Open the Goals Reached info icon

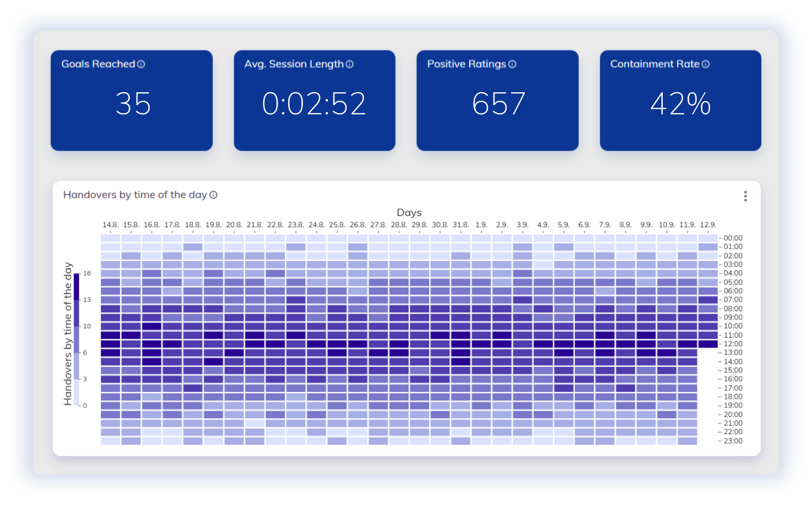[141, 64]
